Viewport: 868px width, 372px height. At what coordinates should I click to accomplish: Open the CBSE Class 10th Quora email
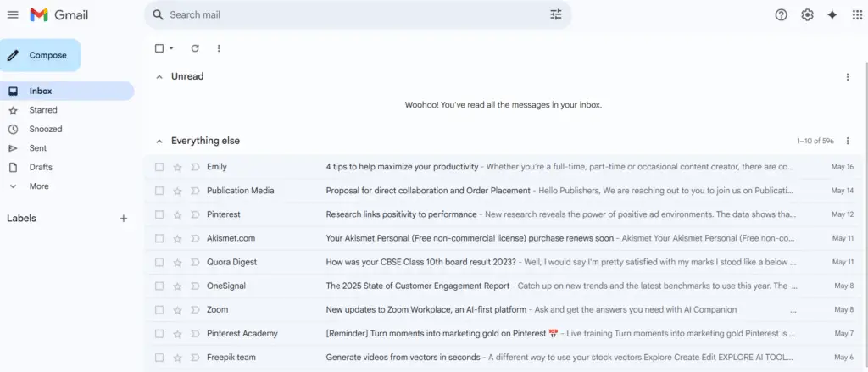[504, 262]
